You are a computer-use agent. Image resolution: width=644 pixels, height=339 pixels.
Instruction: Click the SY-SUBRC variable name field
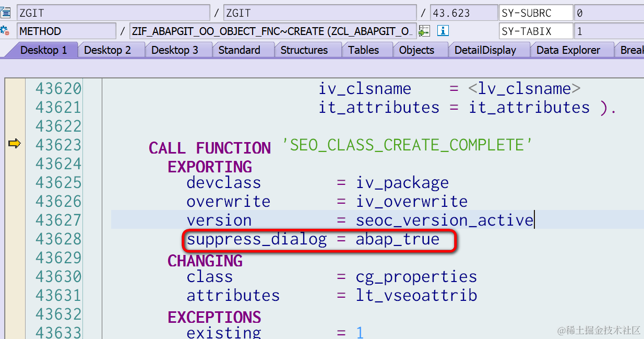click(x=536, y=13)
